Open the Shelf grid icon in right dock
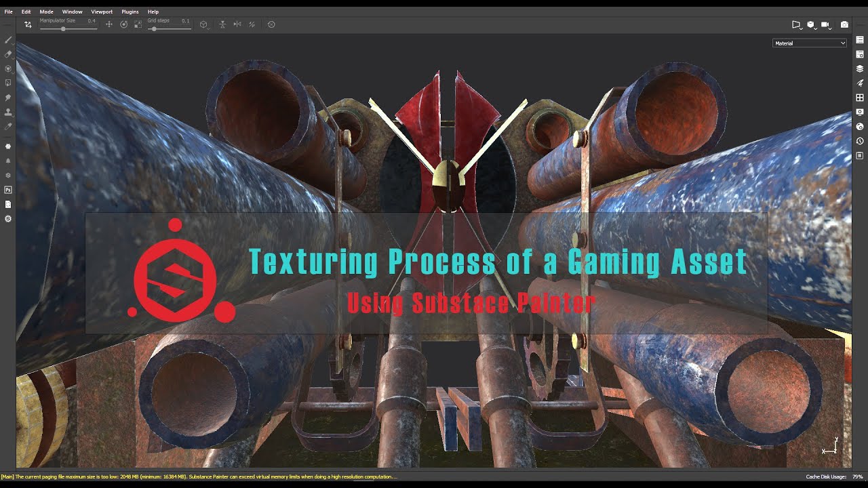 click(860, 98)
